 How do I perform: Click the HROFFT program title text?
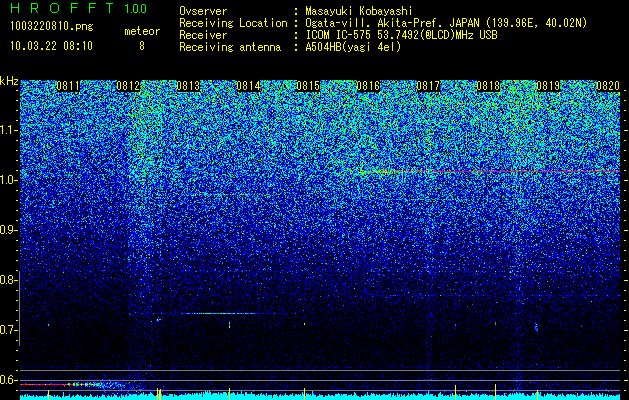[62, 8]
